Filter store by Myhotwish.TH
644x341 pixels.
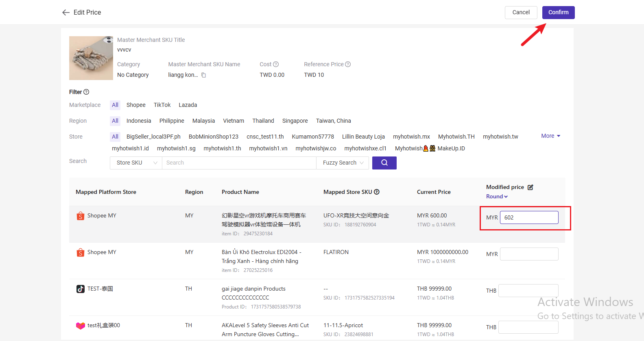coord(456,137)
